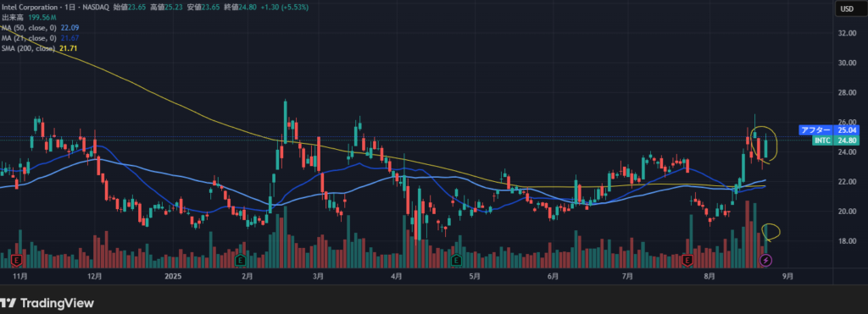This screenshot has height=314, width=868.
Task: Click 30.00 on the price axis
Action: pyautogui.click(x=847, y=63)
